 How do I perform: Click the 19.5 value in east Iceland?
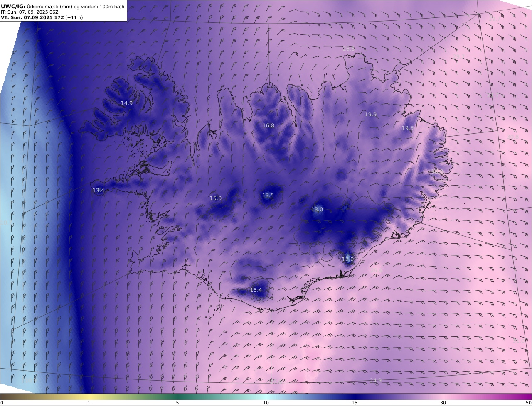coord(408,128)
